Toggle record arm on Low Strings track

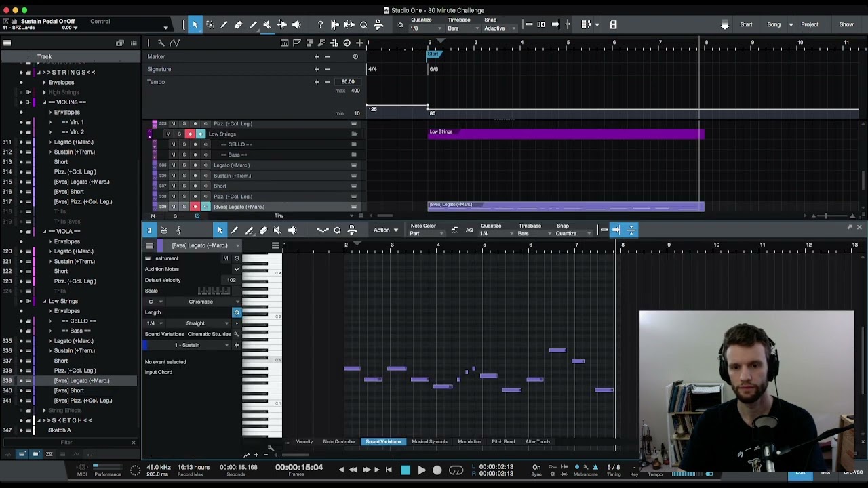pos(190,134)
